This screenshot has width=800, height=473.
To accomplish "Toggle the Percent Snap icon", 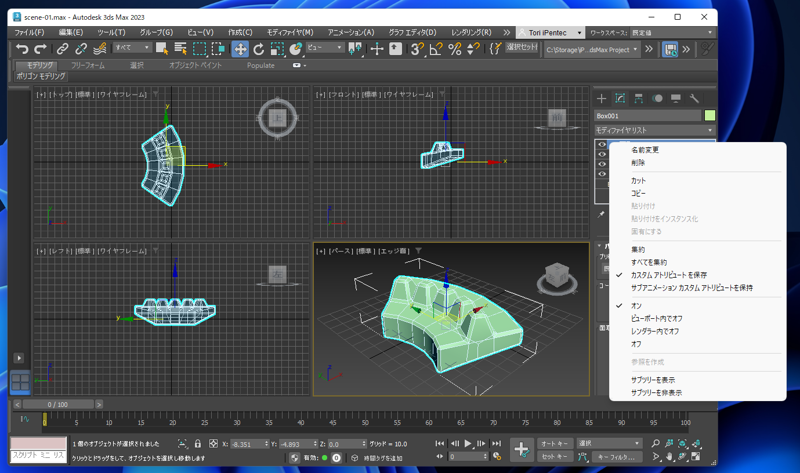I will (x=455, y=49).
